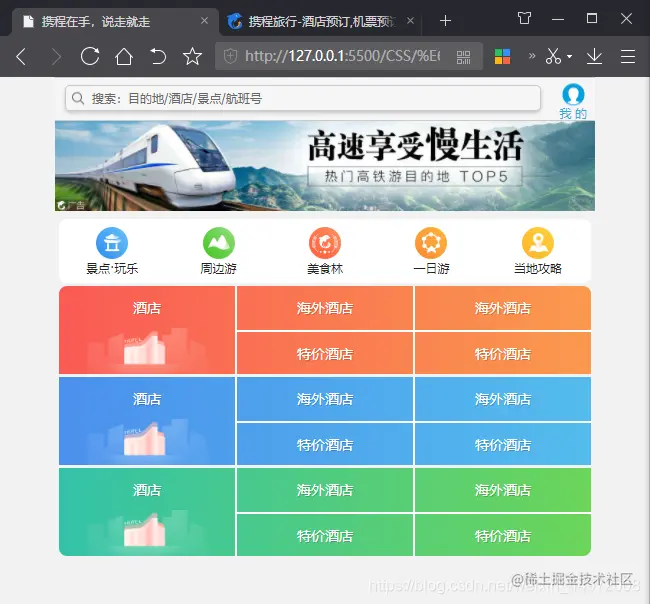Click the security shield icon in address bar
650x604 pixels.
coord(230,56)
